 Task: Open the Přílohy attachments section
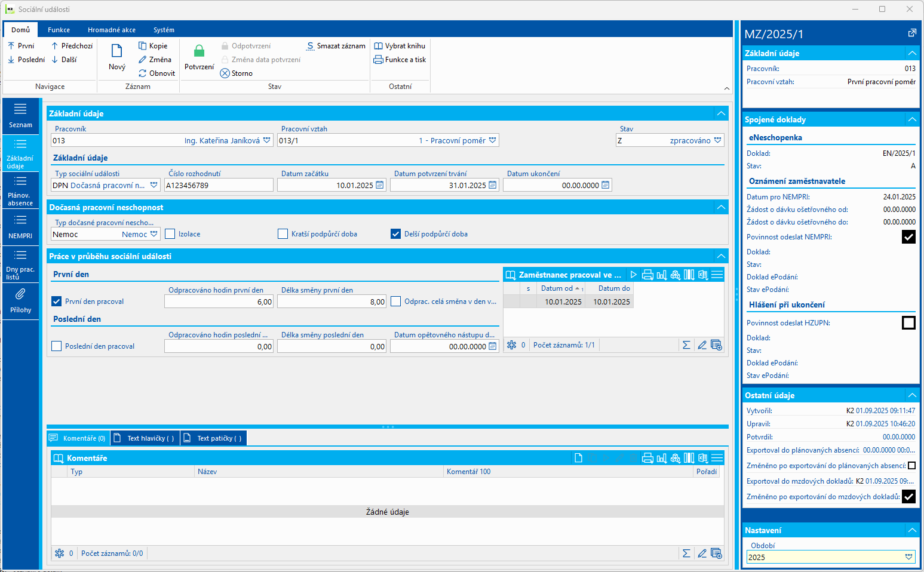tap(20, 302)
